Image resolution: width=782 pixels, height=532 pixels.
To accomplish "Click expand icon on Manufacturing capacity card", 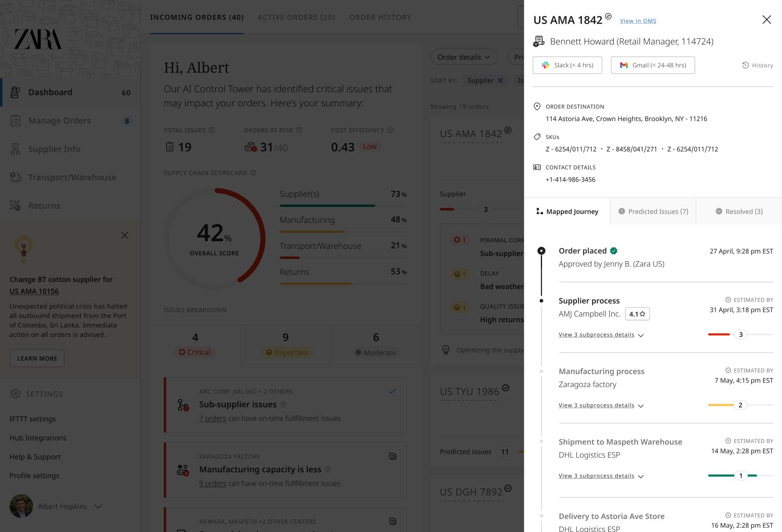I will [x=393, y=456].
